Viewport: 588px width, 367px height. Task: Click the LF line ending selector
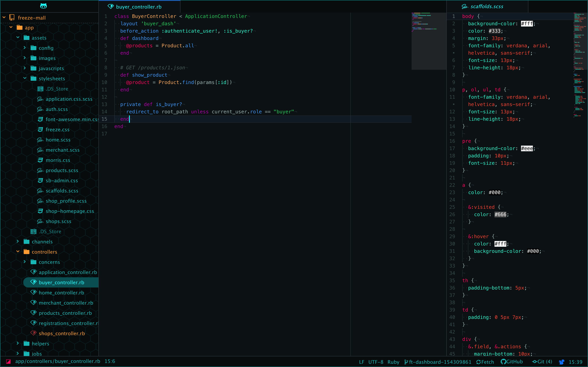pyautogui.click(x=362, y=362)
